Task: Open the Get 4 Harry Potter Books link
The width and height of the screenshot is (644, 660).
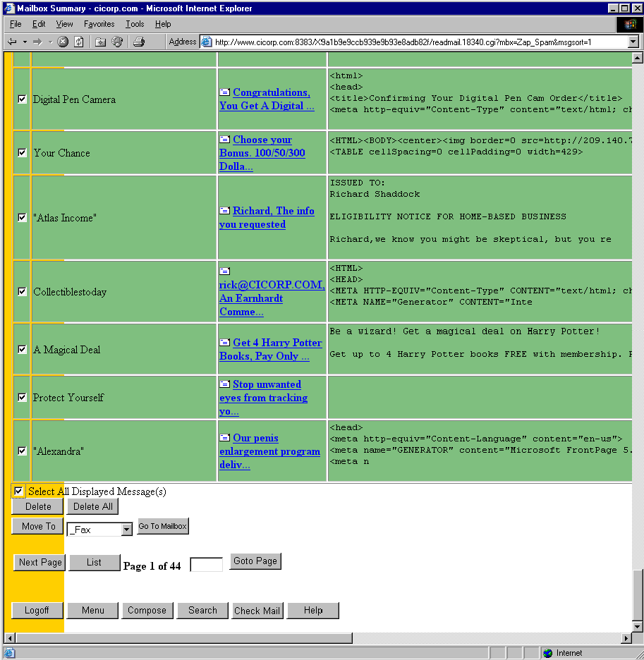Action: pos(271,349)
